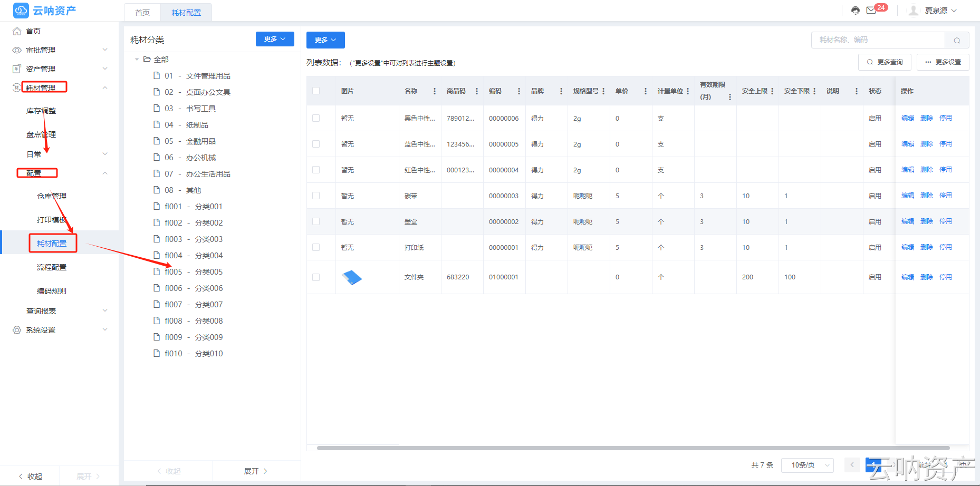This screenshot has height=486, width=980.
Task: Check the row with code 00000005
Action: click(x=316, y=144)
